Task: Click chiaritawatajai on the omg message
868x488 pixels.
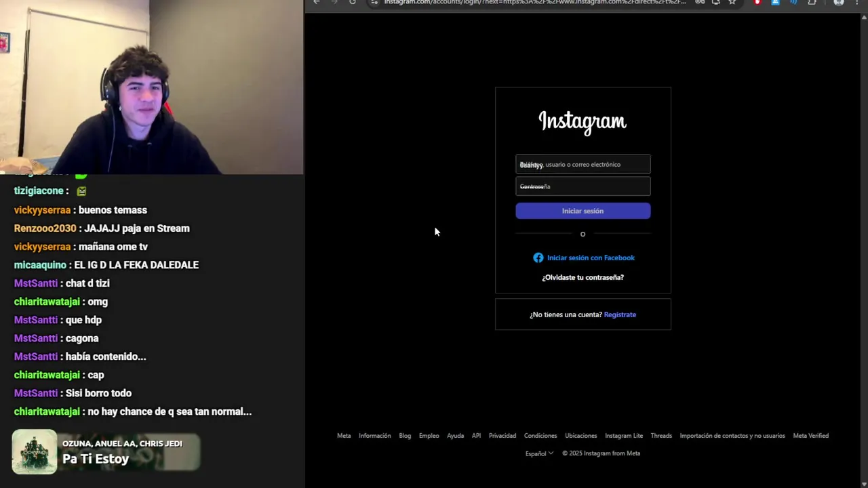Action: point(47,302)
